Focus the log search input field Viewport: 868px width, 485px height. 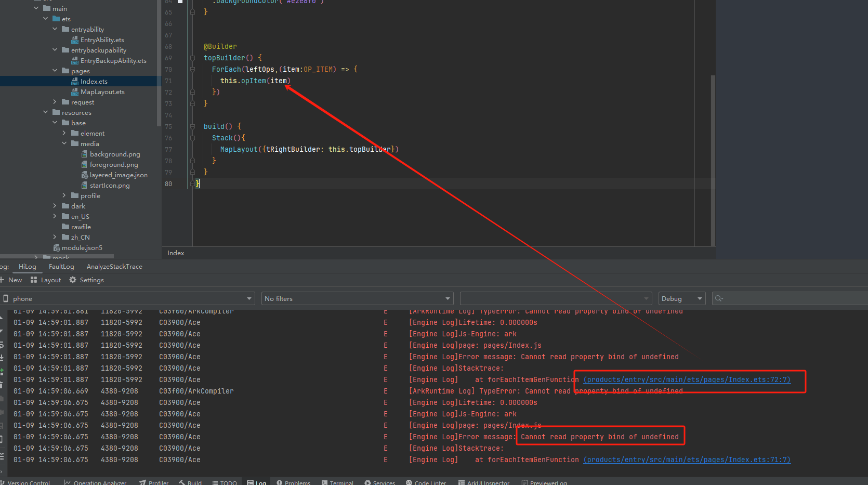tap(790, 298)
